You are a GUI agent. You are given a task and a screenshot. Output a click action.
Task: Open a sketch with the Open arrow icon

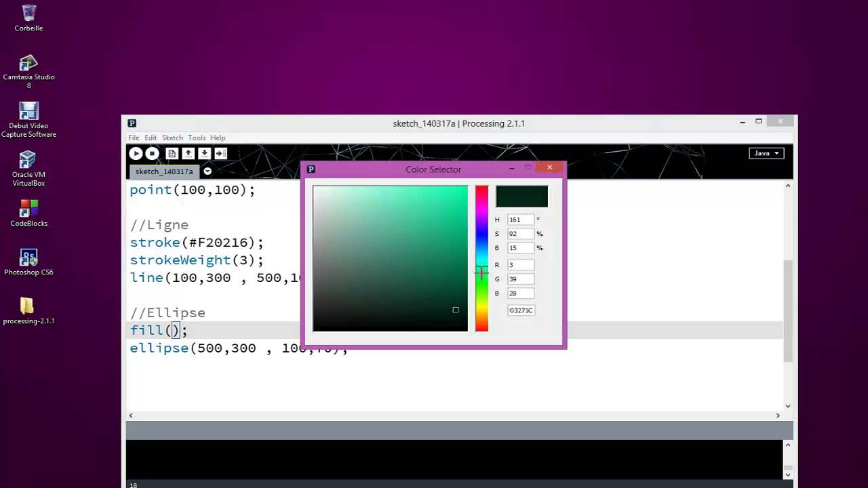pyautogui.click(x=188, y=154)
